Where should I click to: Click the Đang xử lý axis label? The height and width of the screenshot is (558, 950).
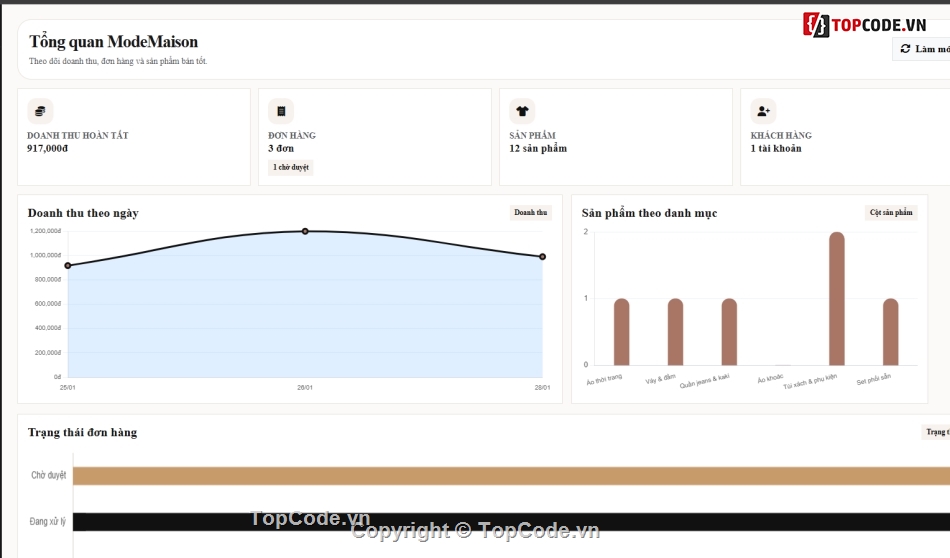tap(48, 521)
